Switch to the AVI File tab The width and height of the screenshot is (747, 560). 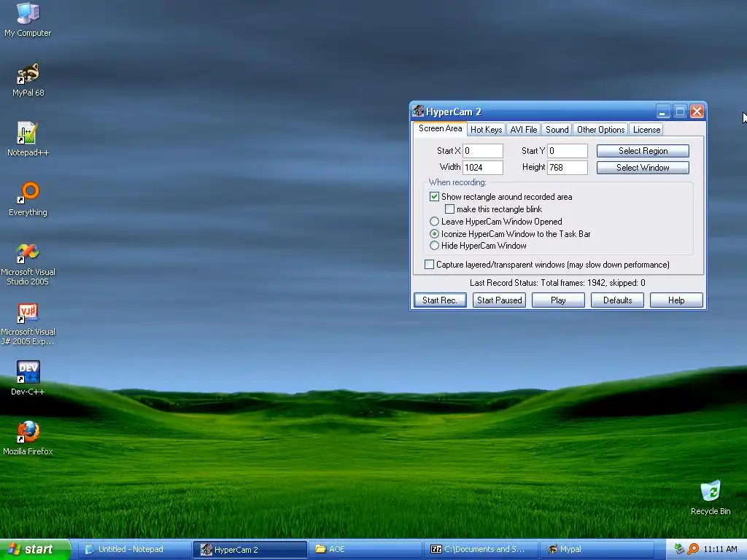click(x=524, y=130)
